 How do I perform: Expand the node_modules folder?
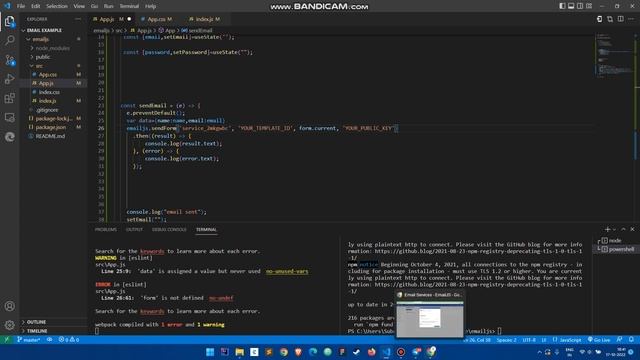53,48
